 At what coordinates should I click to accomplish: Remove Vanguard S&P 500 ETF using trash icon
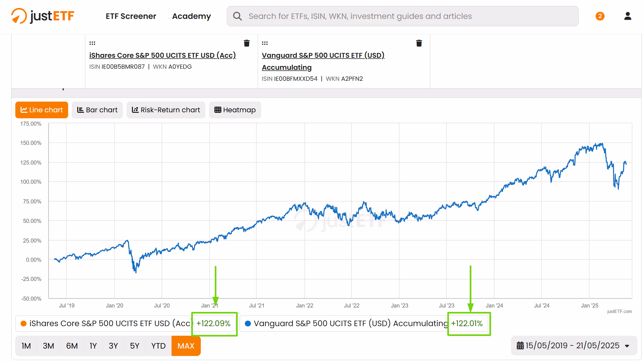(419, 43)
